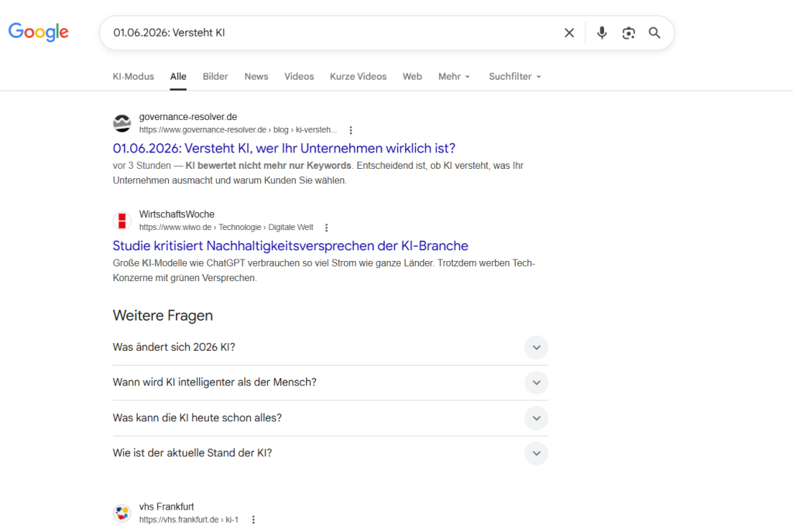Screen dimensions: 793x532
Task: Open the 'Studie kritisiert Nachhaltigkeitsversprechen' result link
Action: click(290, 245)
